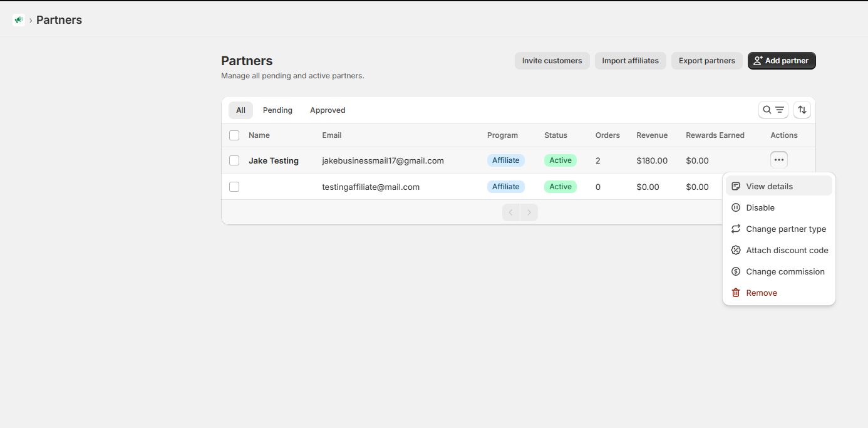Click Affiliate badge in testingaffiliate row
Screen dimensions: 868x428
pos(506,187)
